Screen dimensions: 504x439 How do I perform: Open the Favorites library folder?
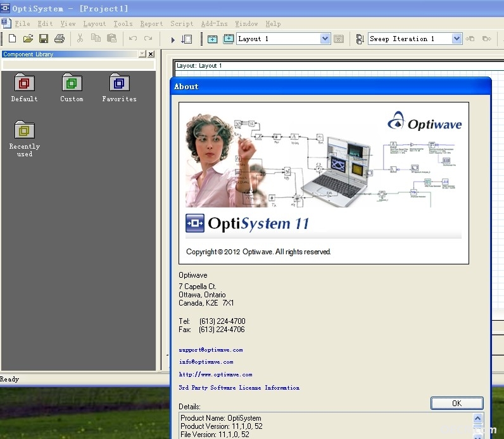coord(119,87)
